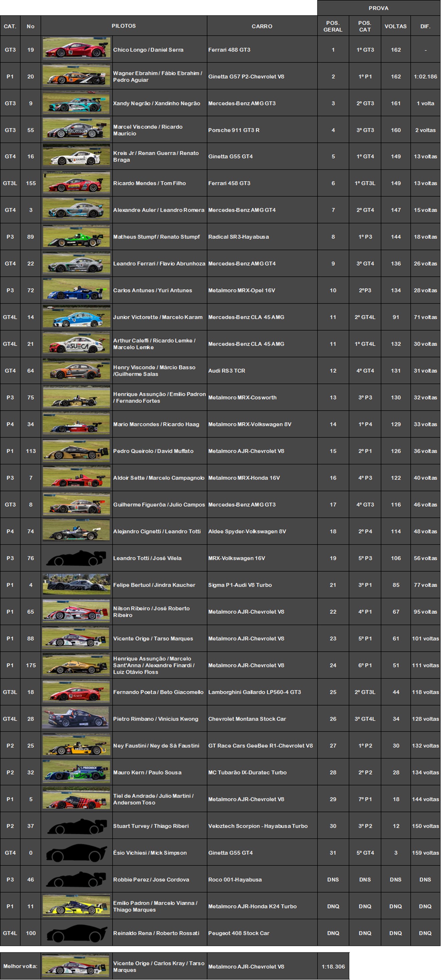The image size is (441, 980).
Task: Click the CAT. column header
Action: [10, 26]
